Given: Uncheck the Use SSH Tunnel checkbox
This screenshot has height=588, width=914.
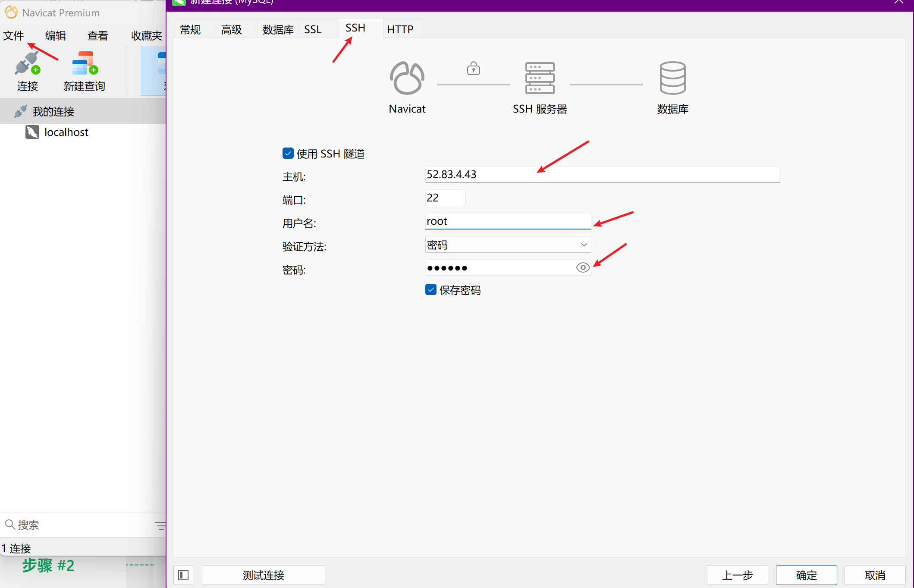Looking at the screenshot, I should pyautogui.click(x=288, y=154).
